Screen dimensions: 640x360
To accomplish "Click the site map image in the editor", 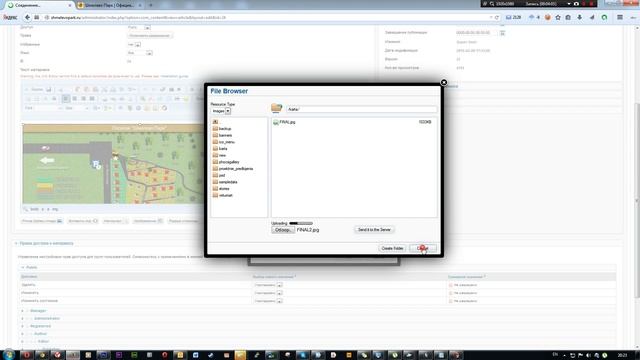I will (x=113, y=164).
